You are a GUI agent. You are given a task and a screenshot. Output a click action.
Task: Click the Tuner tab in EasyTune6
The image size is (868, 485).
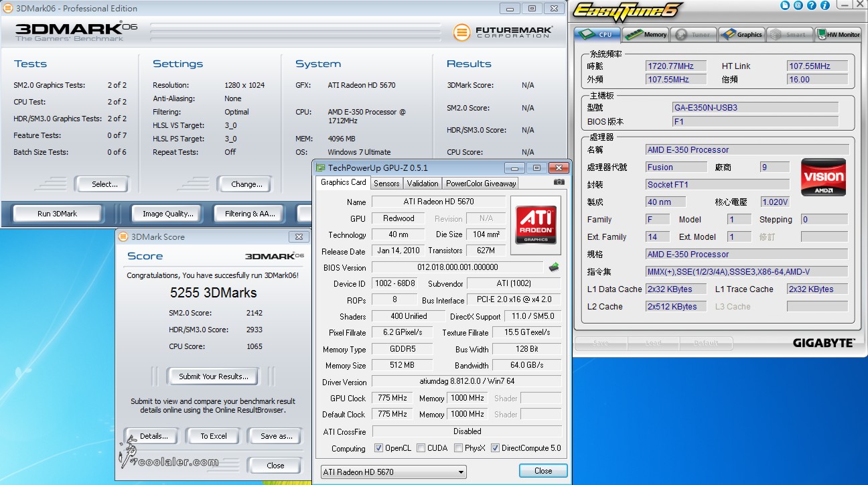click(x=694, y=34)
